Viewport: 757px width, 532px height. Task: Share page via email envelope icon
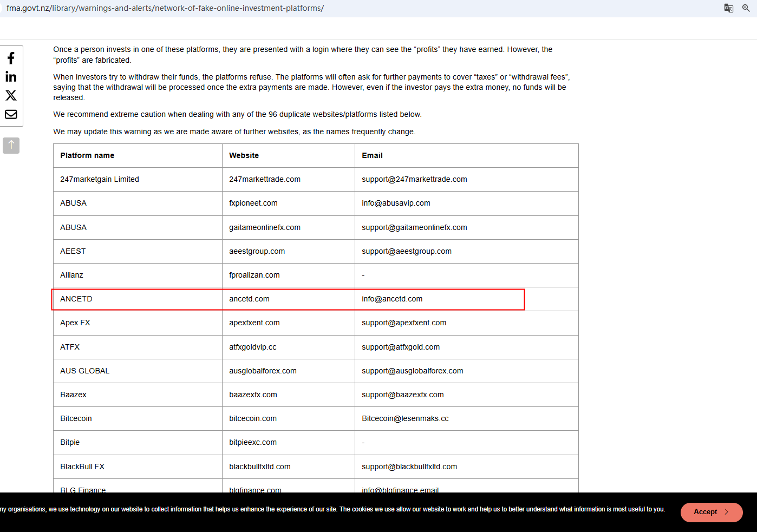[11, 114]
